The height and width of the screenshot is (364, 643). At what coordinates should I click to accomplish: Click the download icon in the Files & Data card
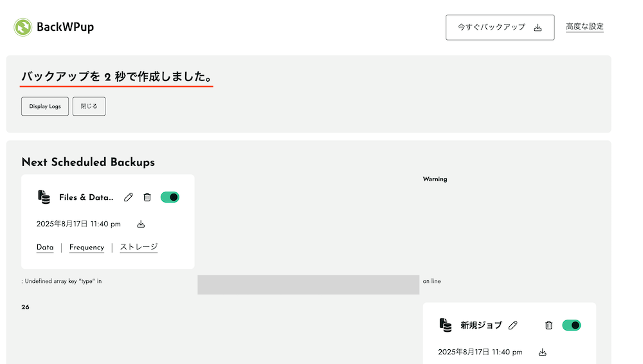[141, 224]
